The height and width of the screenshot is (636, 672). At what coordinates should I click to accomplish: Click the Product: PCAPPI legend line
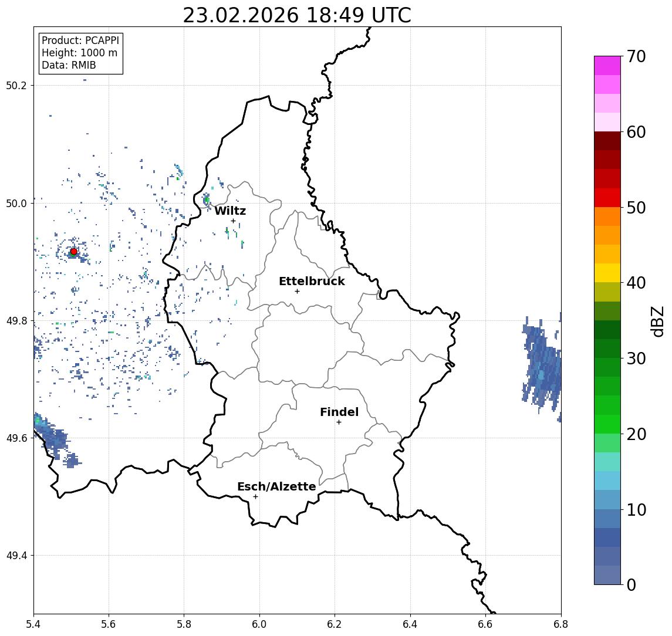80,40
